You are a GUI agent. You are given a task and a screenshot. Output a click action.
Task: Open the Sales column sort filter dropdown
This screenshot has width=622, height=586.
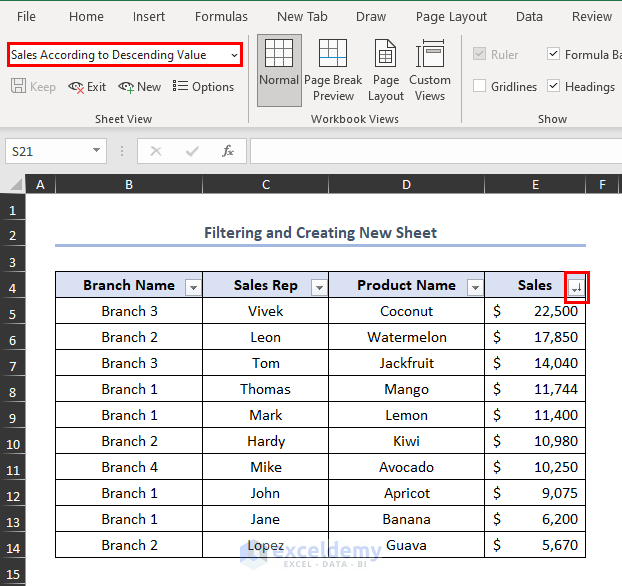point(575,287)
